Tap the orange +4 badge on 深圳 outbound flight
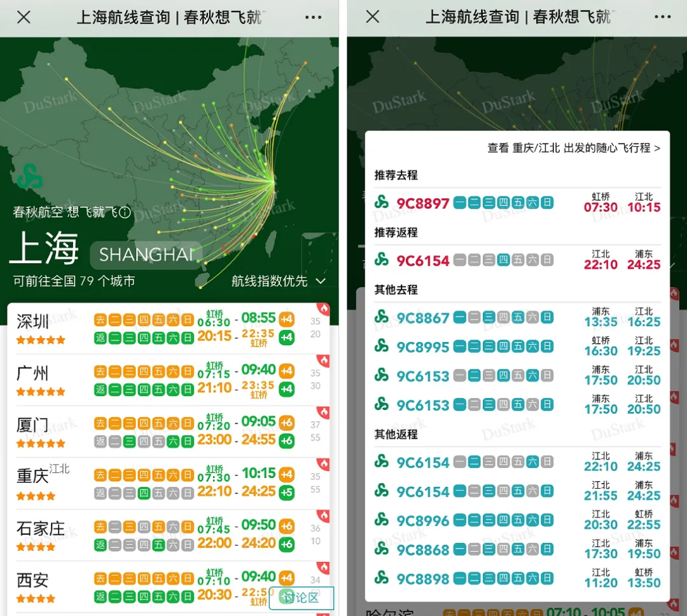 point(286,319)
